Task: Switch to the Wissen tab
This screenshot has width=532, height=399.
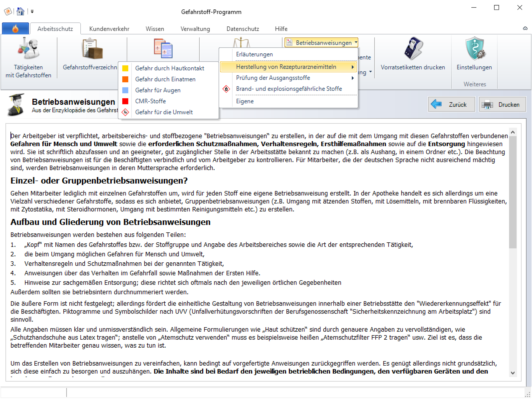Action: tap(155, 29)
